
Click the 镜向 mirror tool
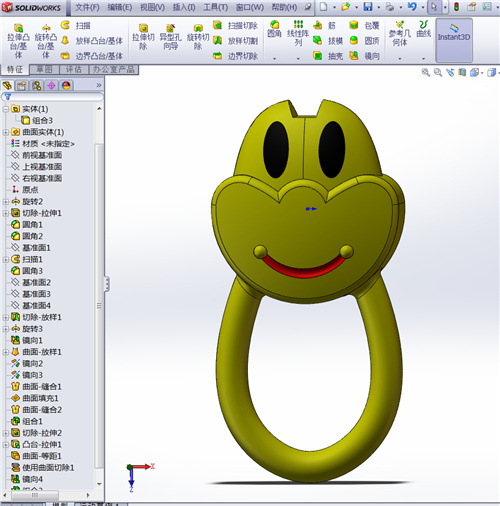(x=364, y=56)
